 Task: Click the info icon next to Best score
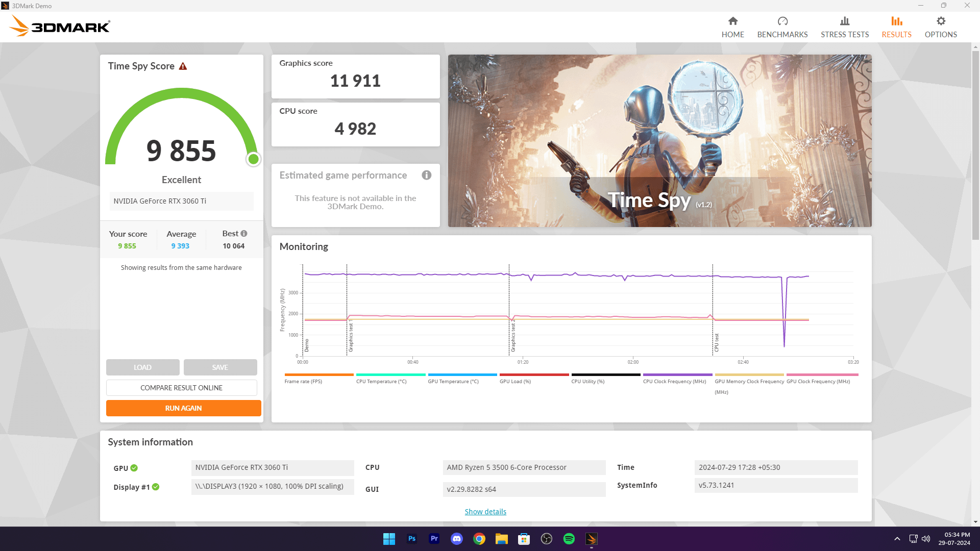click(244, 234)
